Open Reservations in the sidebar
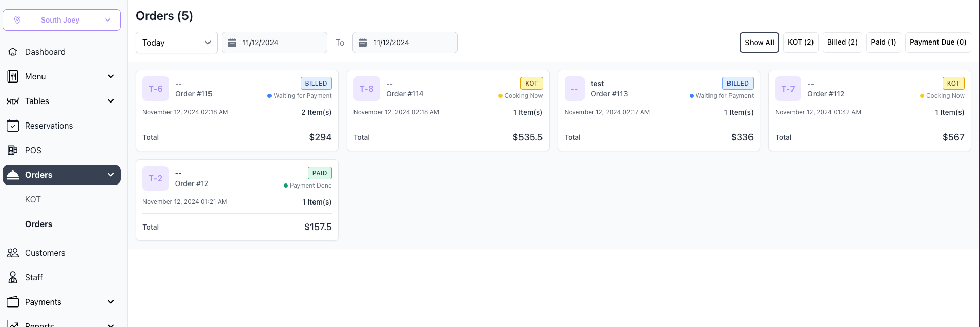 tap(61, 126)
